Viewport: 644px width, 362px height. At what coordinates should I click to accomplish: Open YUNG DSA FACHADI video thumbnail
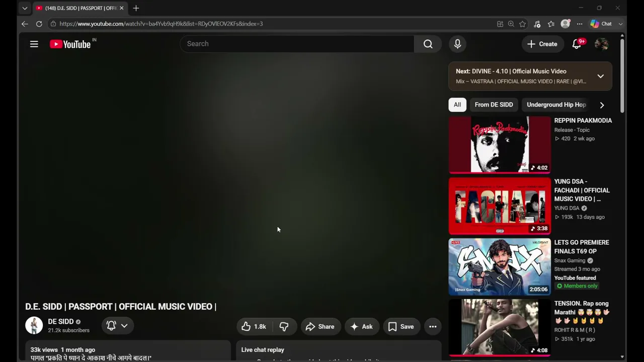[500, 206]
